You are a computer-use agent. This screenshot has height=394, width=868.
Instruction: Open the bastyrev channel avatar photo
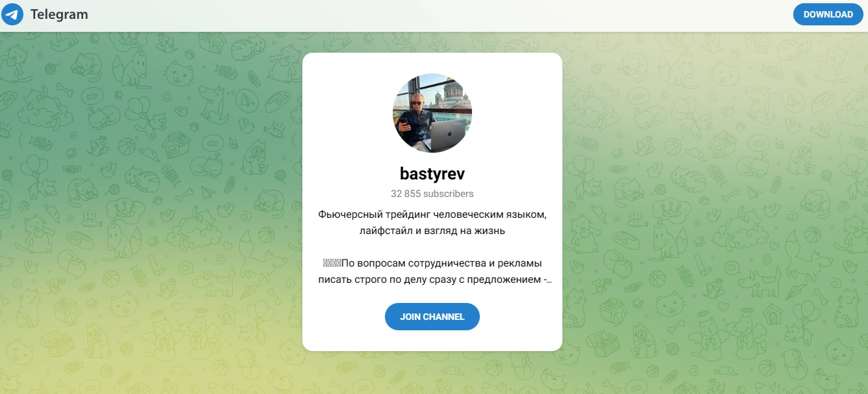coord(432,113)
